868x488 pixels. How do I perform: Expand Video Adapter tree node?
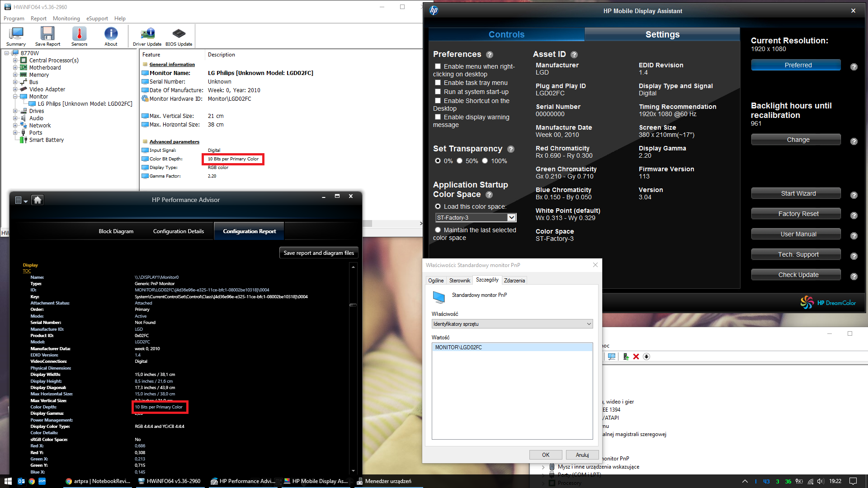(15, 89)
